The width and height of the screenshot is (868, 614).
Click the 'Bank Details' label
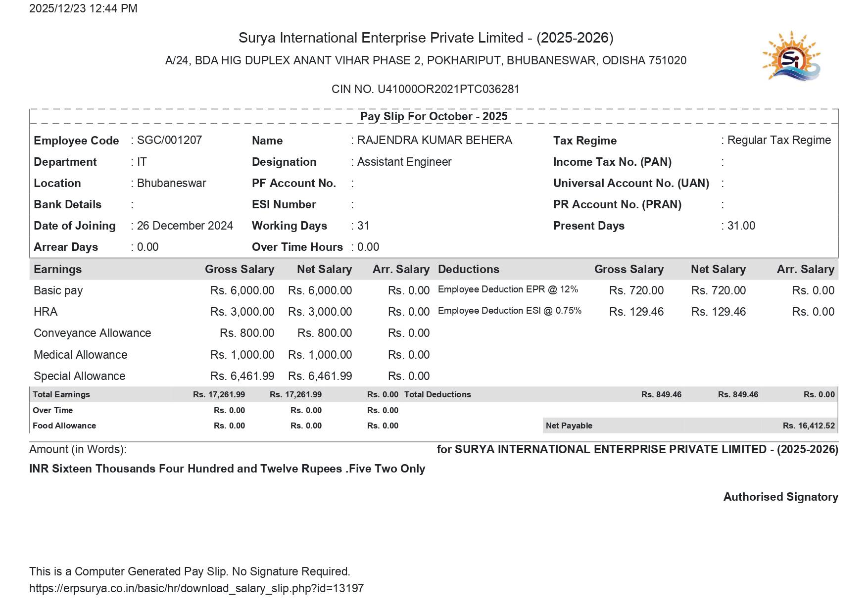point(68,204)
